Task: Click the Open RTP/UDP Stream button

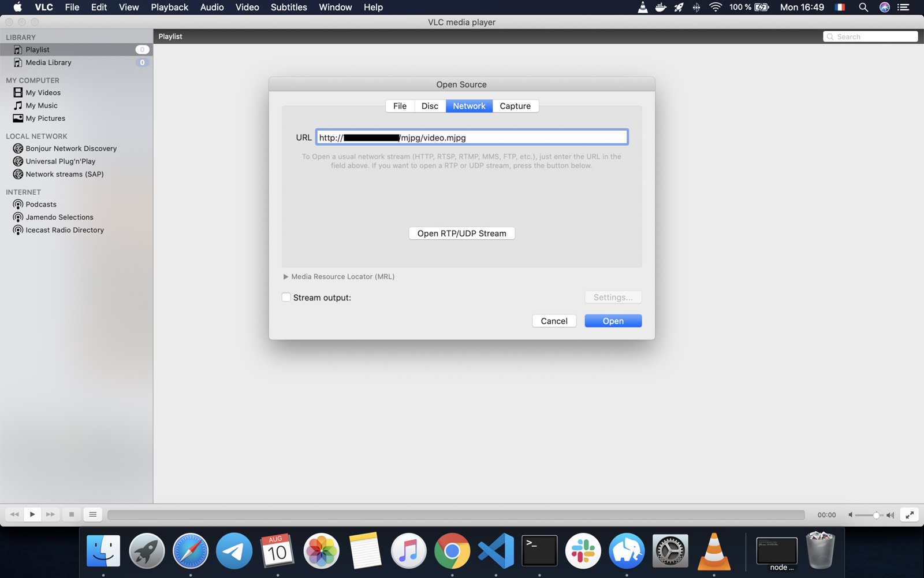Action: (461, 233)
